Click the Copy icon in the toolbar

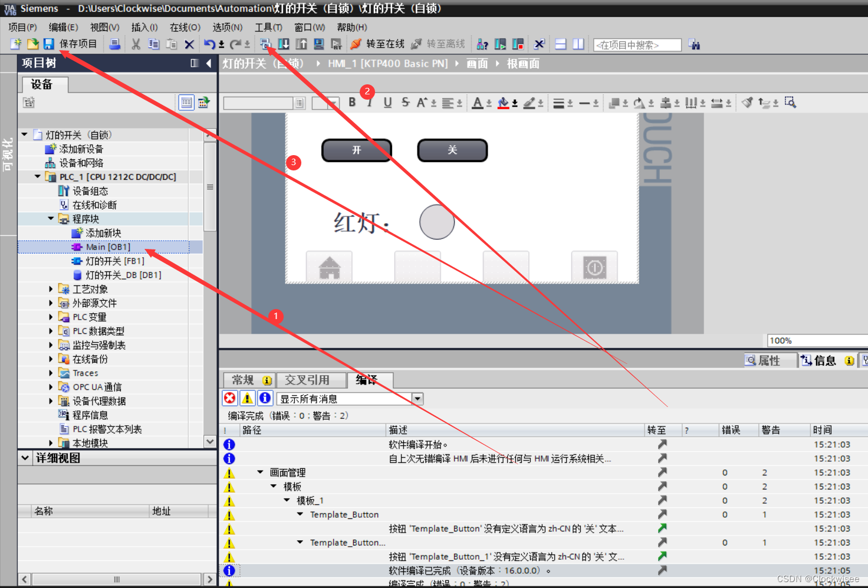click(x=154, y=44)
